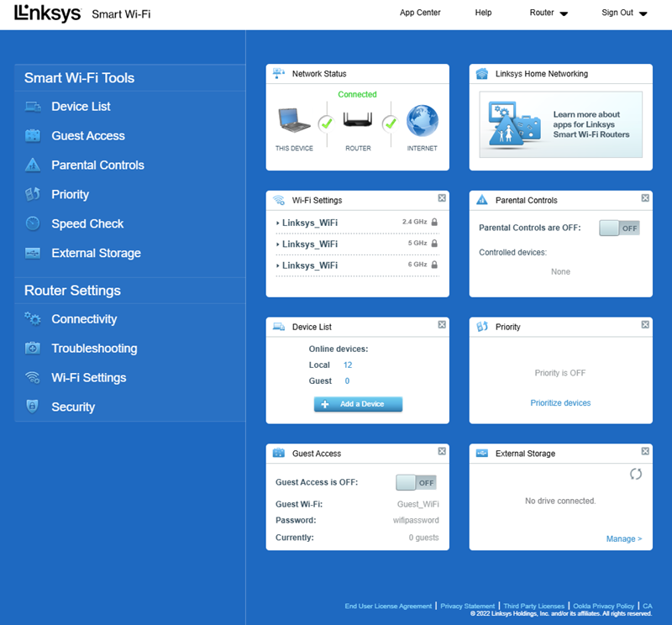Viewport: 672px width, 625px height.
Task: Close the Guest Access widget
Action: coord(442,451)
